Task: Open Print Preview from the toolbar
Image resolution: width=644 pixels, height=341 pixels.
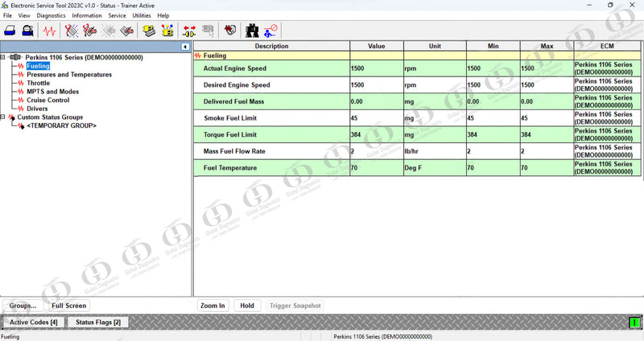Action: [x=27, y=31]
